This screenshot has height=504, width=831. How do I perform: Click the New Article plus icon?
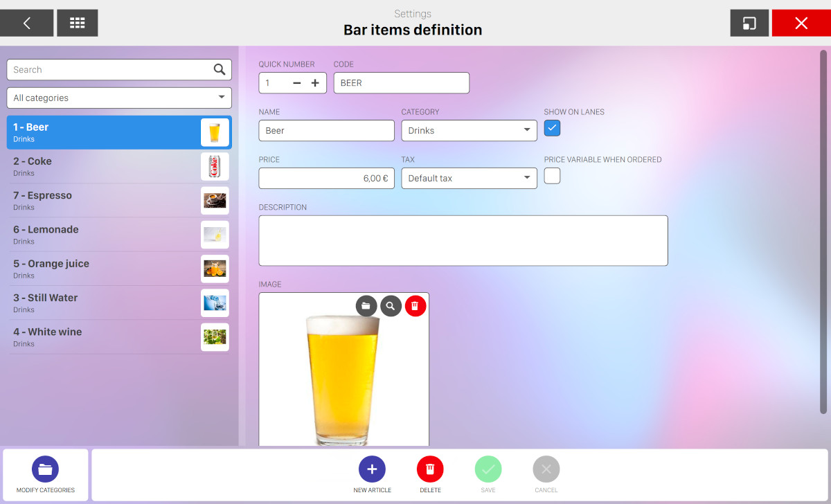tap(372, 469)
